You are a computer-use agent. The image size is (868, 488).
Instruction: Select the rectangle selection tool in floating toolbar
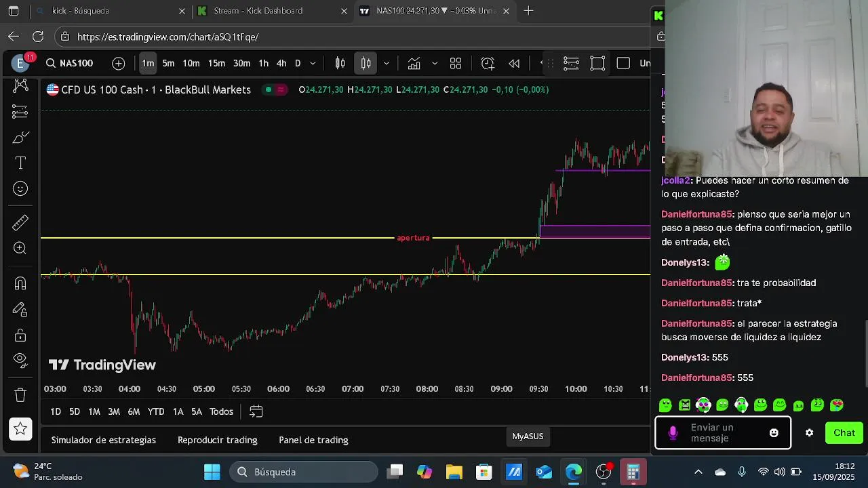click(x=597, y=63)
